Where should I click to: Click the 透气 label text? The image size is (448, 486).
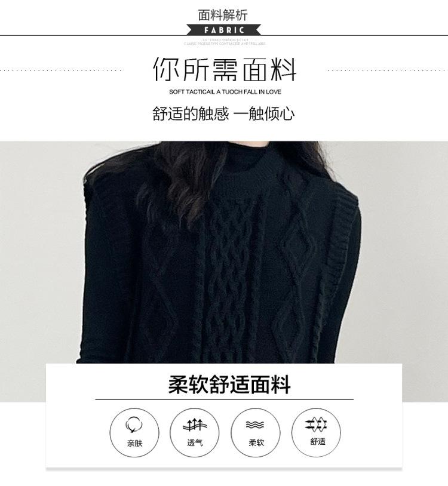coord(195,442)
